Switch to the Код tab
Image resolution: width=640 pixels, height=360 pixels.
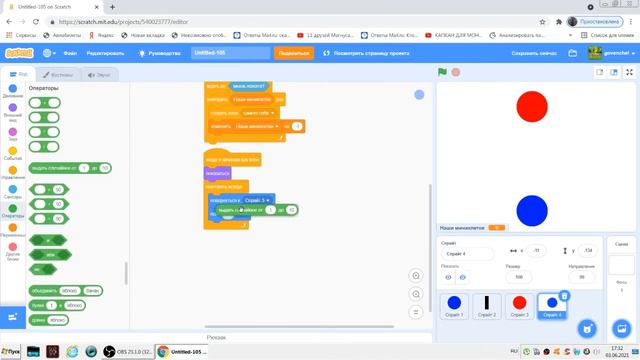(x=18, y=74)
